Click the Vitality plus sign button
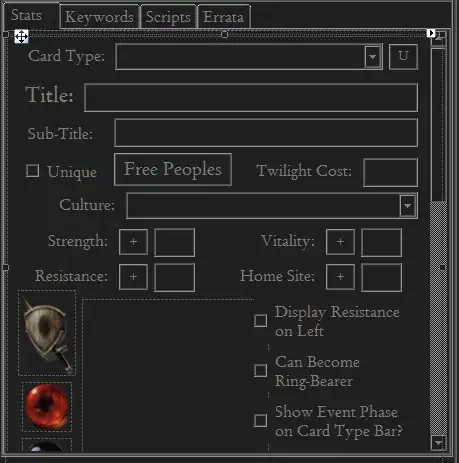Screen dimensions: 459x463 [x=340, y=242]
